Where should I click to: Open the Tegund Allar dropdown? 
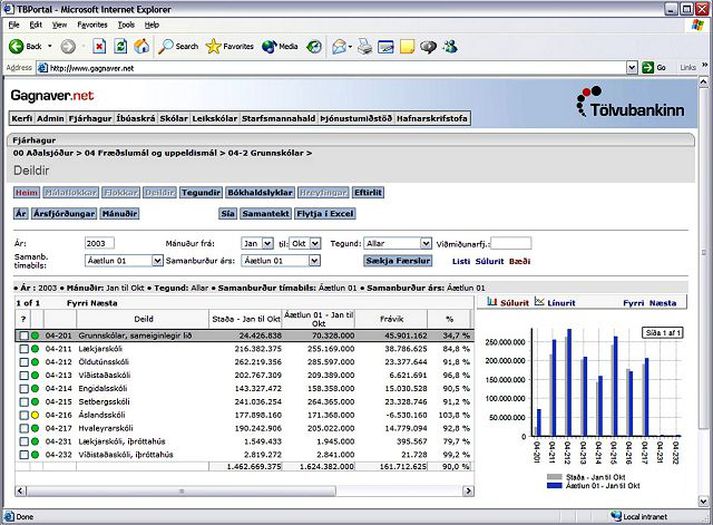pyautogui.click(x=425, y=244)
